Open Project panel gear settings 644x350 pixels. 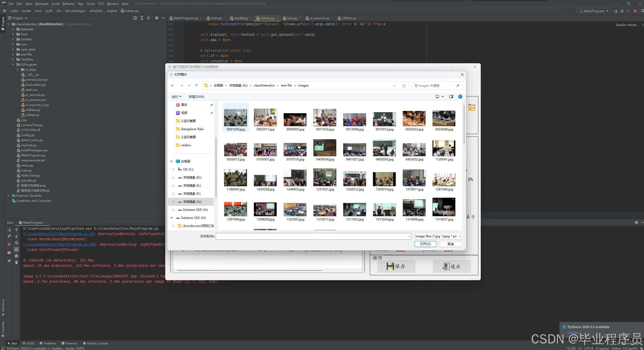[156, 18]
